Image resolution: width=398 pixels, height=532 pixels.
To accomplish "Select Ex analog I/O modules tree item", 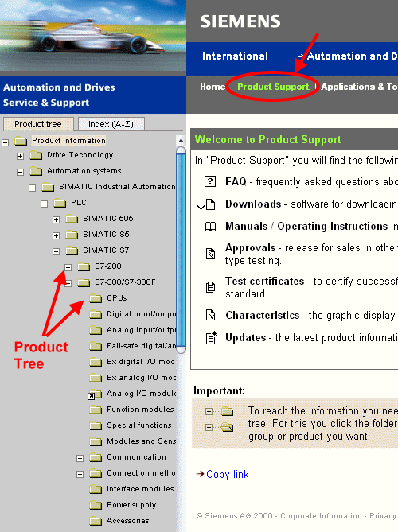I will (x=141, y=378).
